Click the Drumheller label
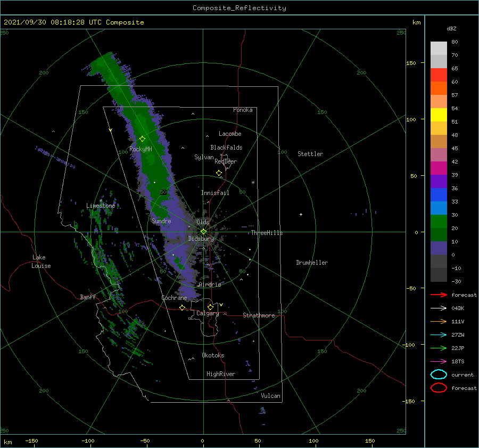479x448 pixels. coord(312,263)
